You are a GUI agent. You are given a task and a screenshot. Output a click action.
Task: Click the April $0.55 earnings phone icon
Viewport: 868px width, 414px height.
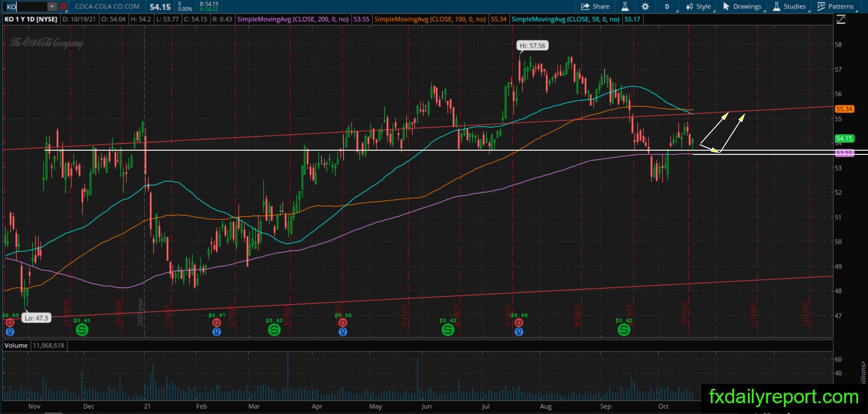[343, 322]
